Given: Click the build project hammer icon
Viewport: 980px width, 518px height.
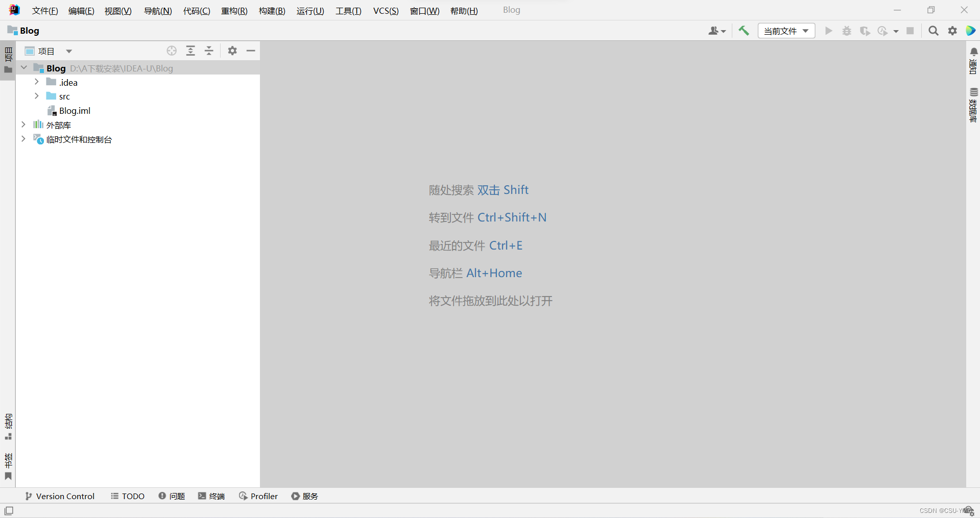Looking at the screenshot, I should click(744, 31).
